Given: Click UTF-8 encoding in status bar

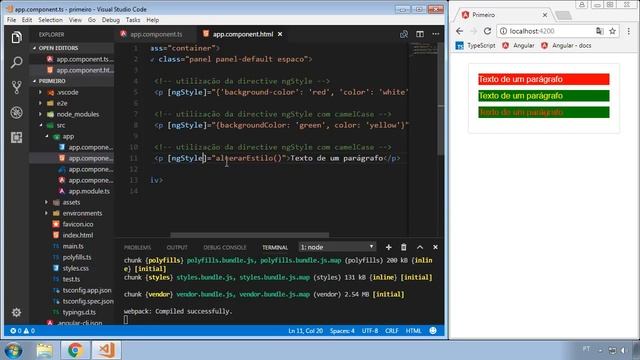Looking at the screenshot, I should click(370, 331).
